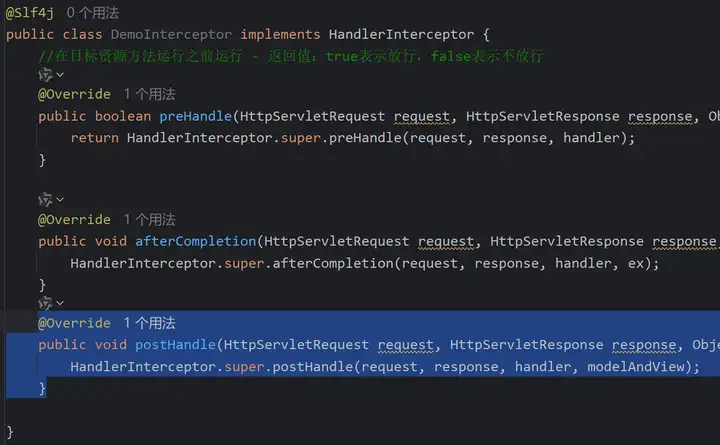Click the boolean return type keyword
The image size is (720, 445).
pos(123,116)
